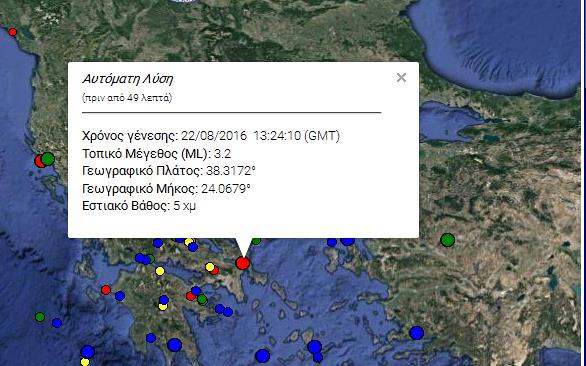Select the yellow marker in northern Peloponnese
The height and width of the screenshot is (366, 586).
pyautogui.click(x=160, y=271)
